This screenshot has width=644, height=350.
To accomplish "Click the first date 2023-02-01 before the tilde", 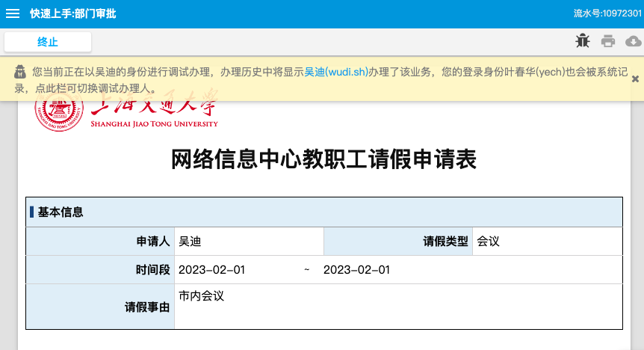I will coord(211,270).
